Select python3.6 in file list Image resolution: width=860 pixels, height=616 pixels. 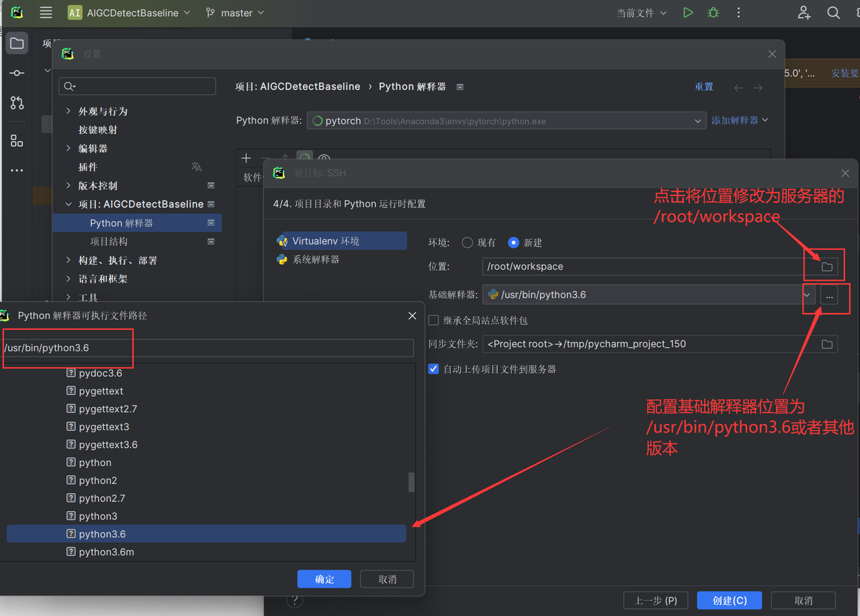point(206,534)
